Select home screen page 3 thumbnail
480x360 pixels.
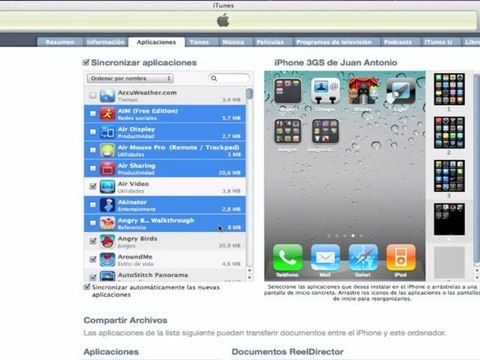(449, 176)
